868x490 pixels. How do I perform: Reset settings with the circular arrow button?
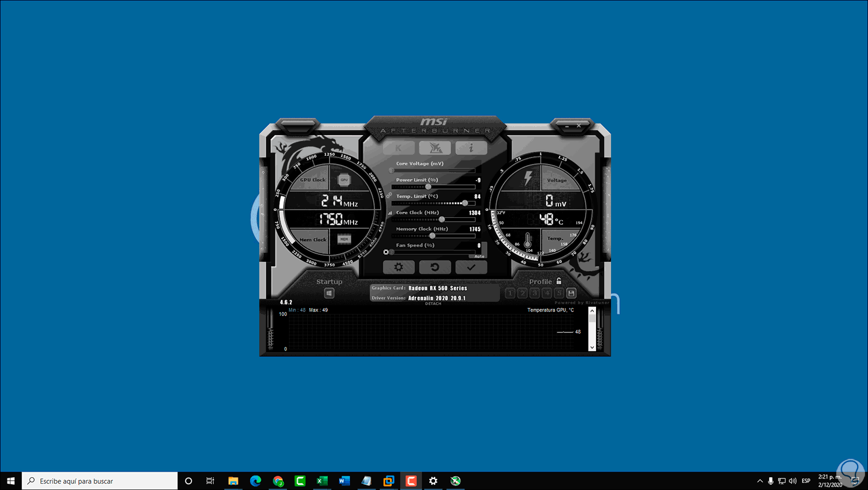click(x=435, y=267)
